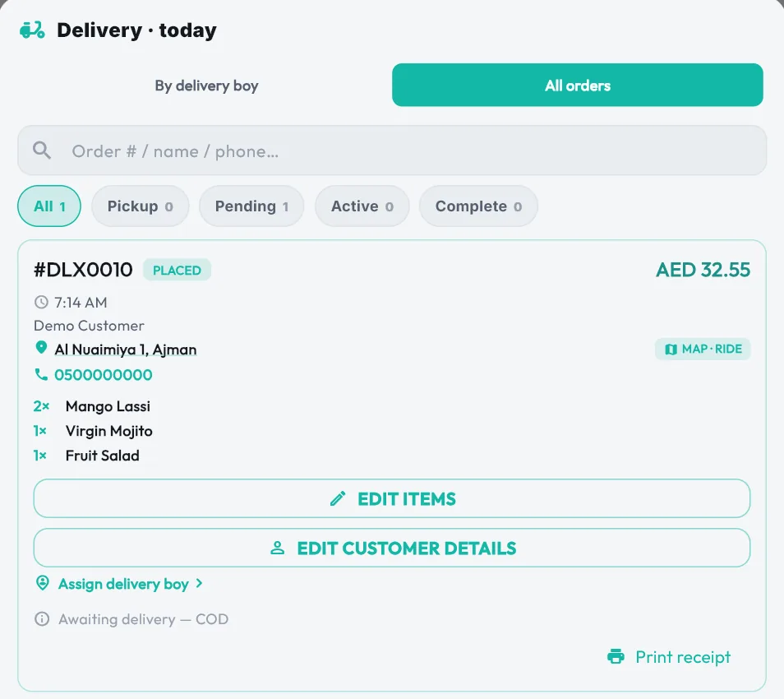Click the 7:14 AM order time

81,303
